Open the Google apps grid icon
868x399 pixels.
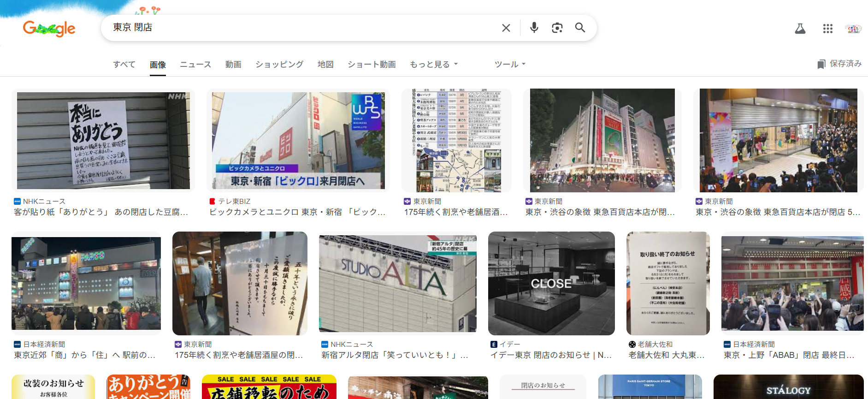[x=828, y=29]
